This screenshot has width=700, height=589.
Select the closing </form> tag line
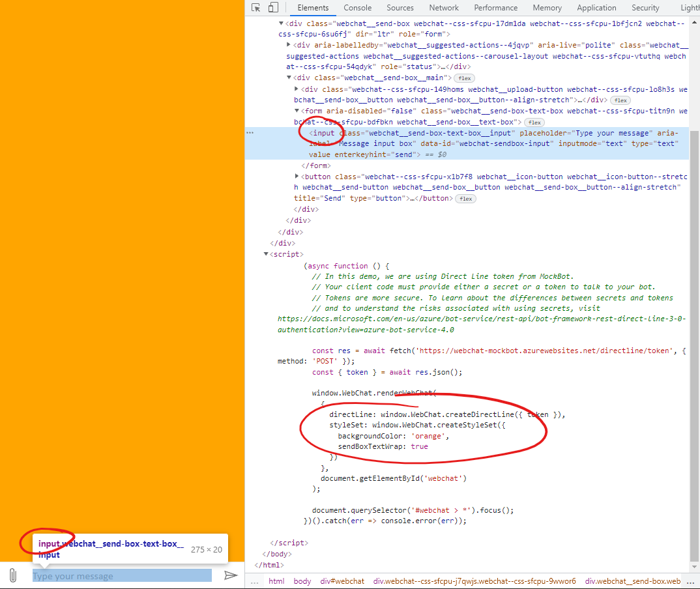click(316, 165)
